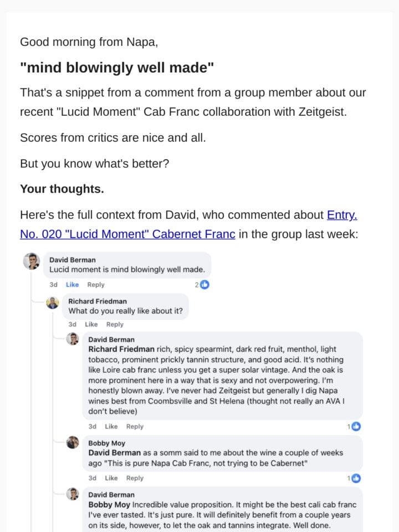399x532 pixels.
Task: Click David Berman's avatar on the last comment
Action: tap(73, 494)
